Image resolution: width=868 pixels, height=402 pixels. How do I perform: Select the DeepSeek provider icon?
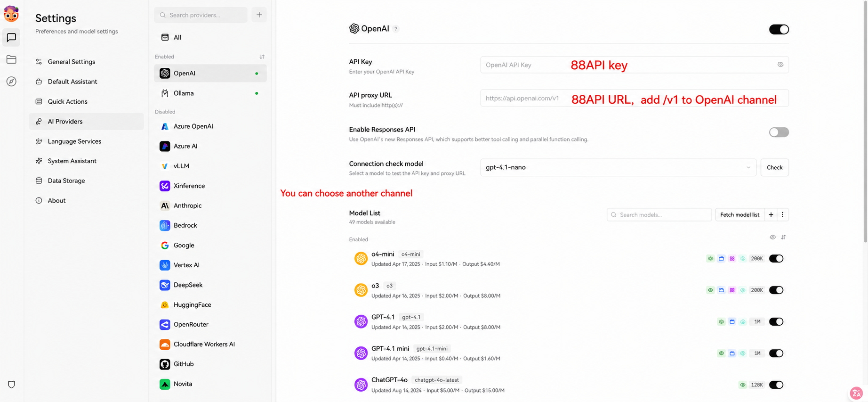[165, 285]
